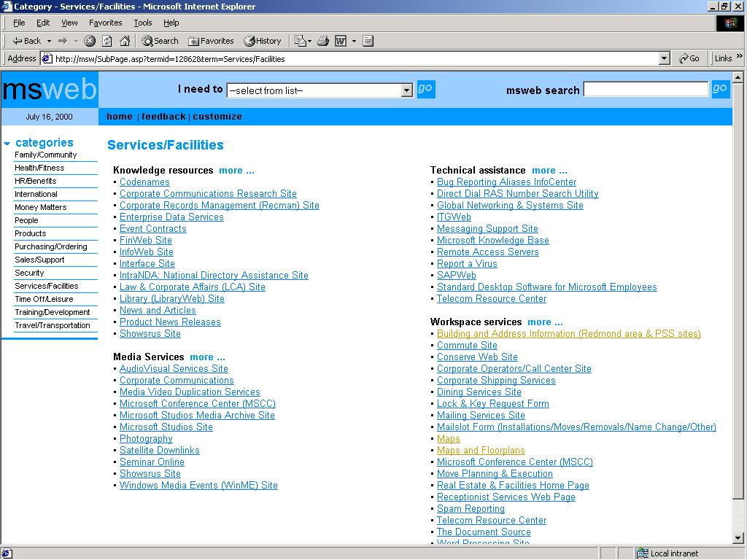Open Maps and Floorplans link
The height and width of the screenshot is (560, 747).
coord(481,451)
